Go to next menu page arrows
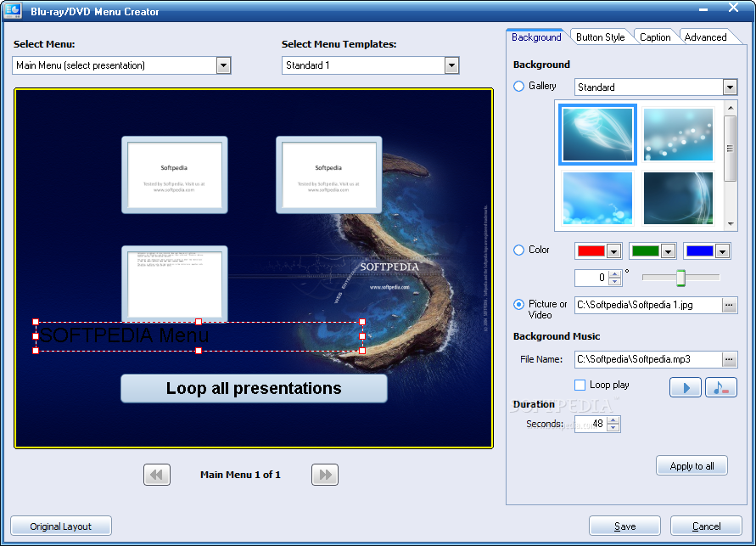This screenshot has height=546, width=756. [x=325, y=475]
